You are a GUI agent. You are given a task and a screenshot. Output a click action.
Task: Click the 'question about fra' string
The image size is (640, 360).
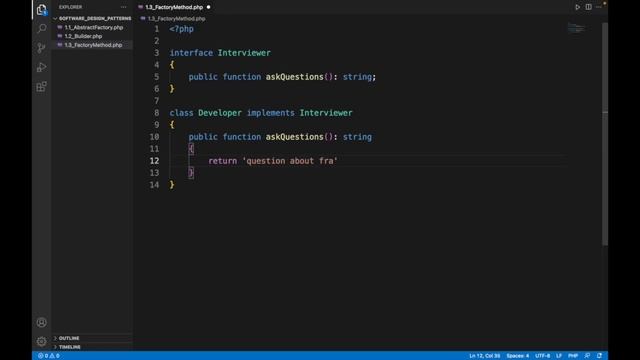point(290,161)
